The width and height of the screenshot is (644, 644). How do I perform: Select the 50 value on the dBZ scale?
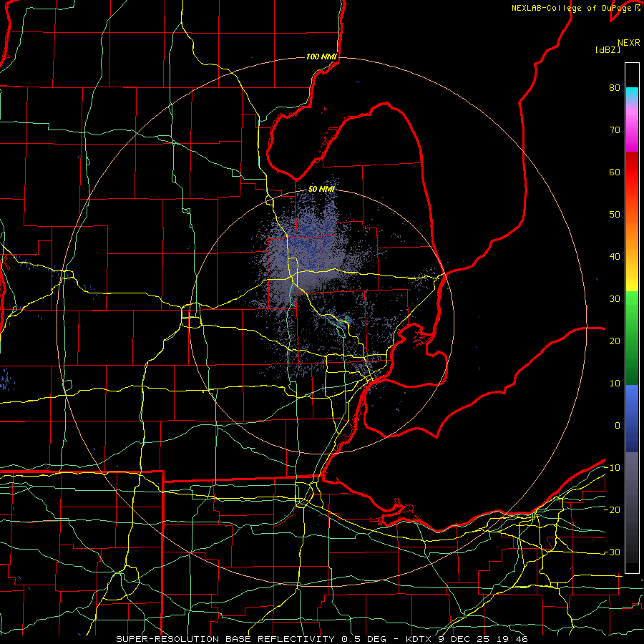click(x=615, y=215)
